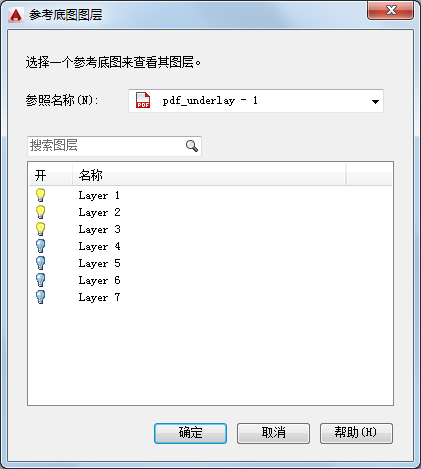Viewport: 421px width, 469px height.
Task: Click the AutoCAD logo in title bar
Action: point(16,15)
